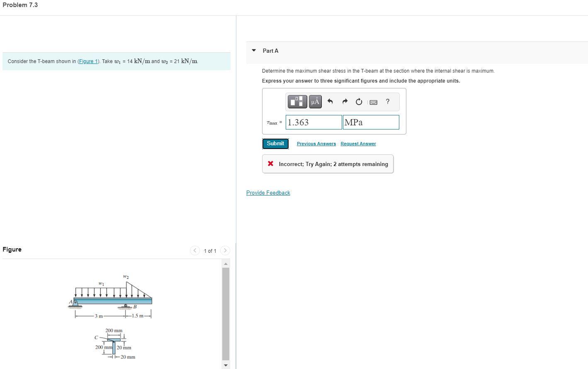This screenshot has width=588, height=369.
Task: Click Request Answer
Action: coord(358,144)
